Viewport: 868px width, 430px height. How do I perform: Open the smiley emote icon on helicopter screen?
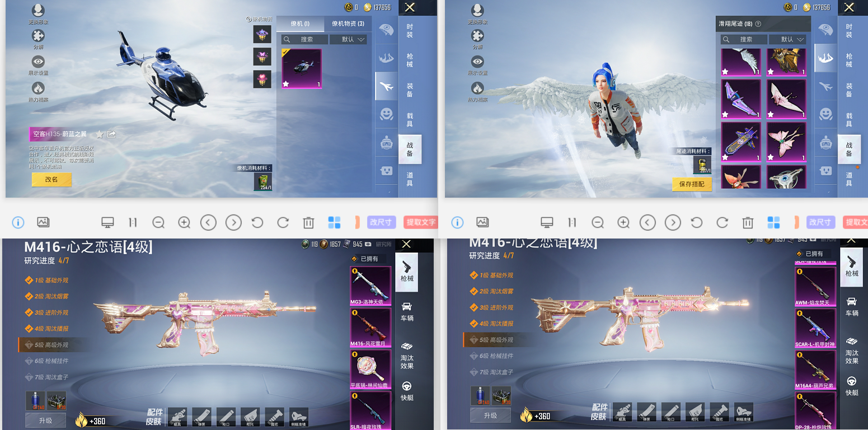point(386,114)
